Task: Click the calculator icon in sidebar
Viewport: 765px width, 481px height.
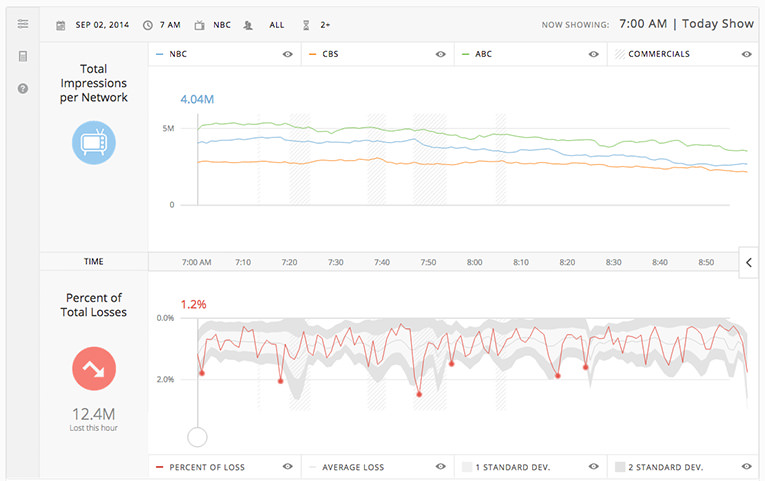Action: [22, 57]
